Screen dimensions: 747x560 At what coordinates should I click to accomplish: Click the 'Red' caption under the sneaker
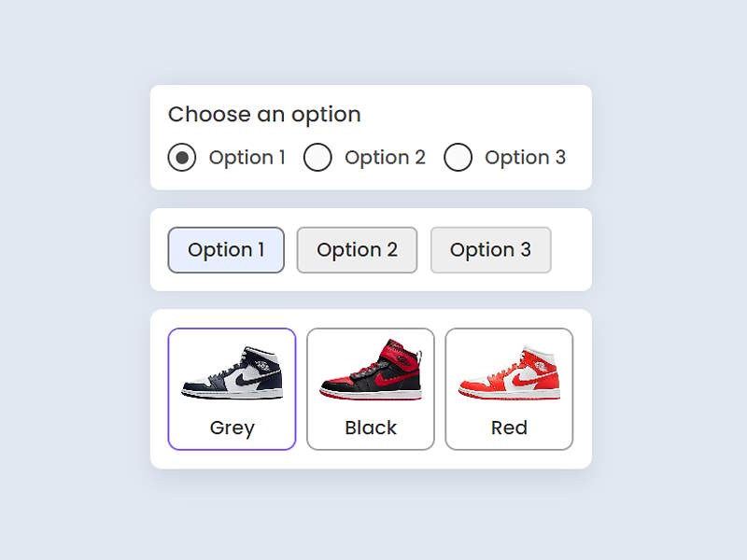[509, 427]
